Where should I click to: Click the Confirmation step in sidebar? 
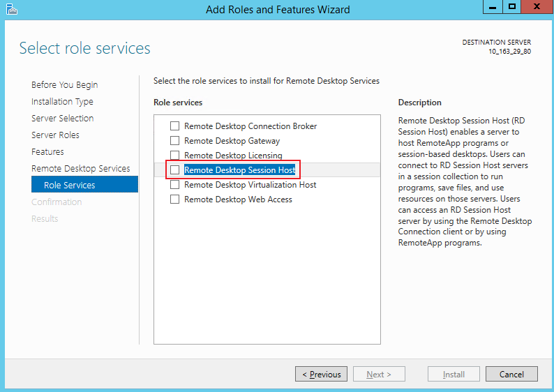57,202
